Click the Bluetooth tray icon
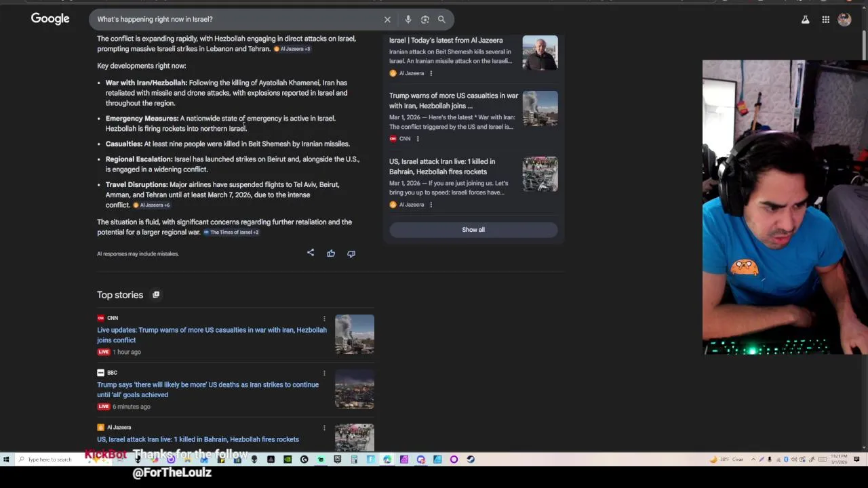The height and width of the screenshot is (488, 868). click(x=786, y=460)
